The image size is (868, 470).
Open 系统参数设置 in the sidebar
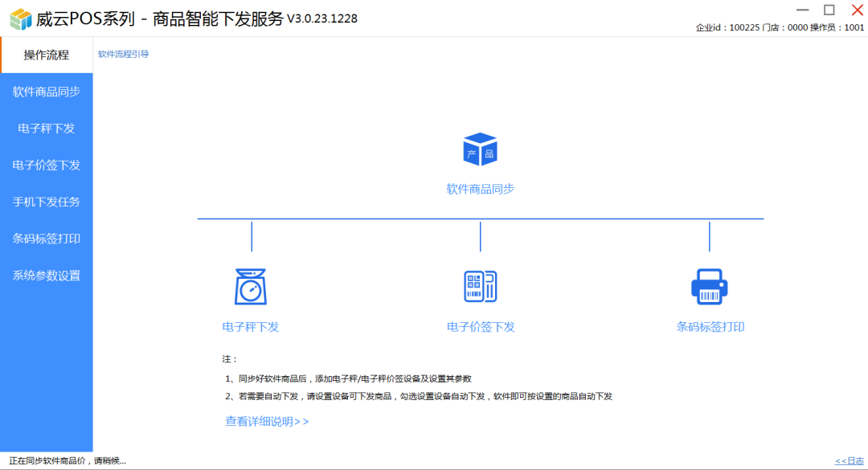[x=47, y=276]
